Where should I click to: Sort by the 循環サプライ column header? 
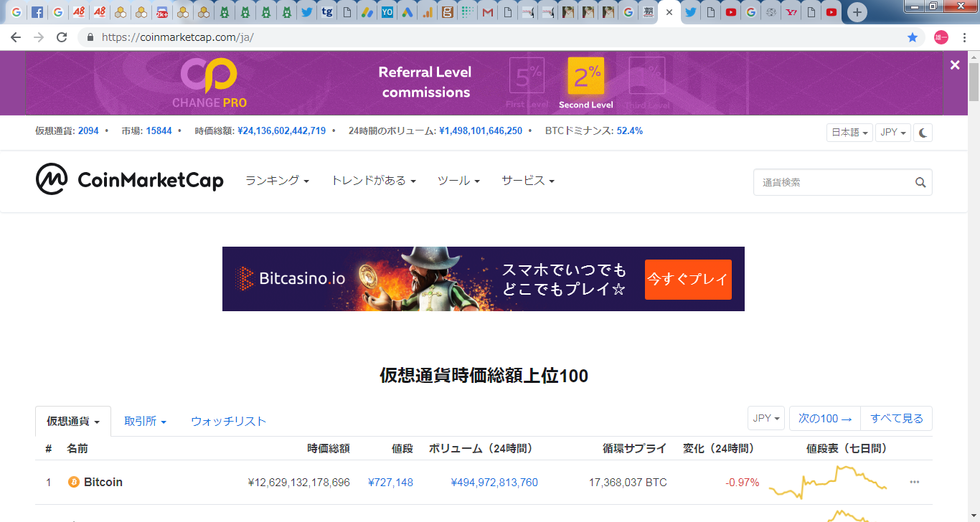coord(635,449)
